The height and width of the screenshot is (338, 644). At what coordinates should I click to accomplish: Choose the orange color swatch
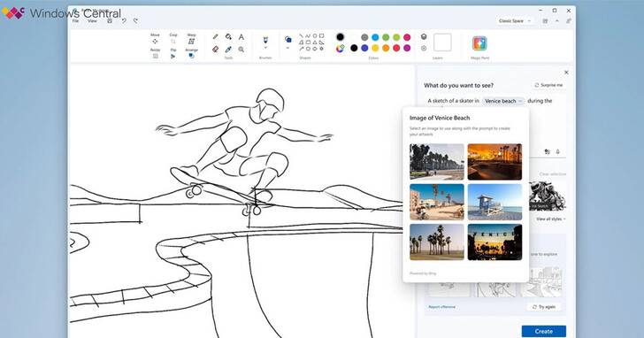point(386,48)
